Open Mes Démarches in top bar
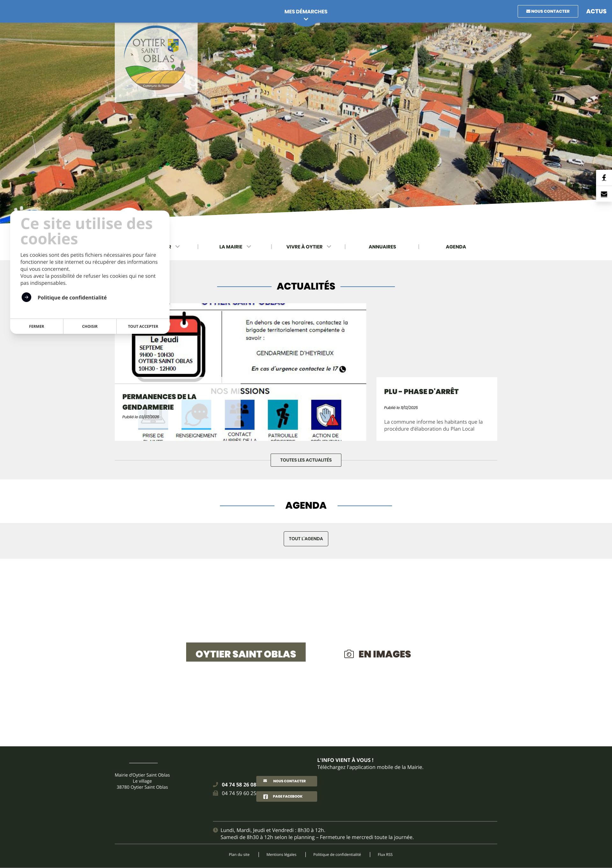This screenshot has width=612, height=868. click(306, 12)
